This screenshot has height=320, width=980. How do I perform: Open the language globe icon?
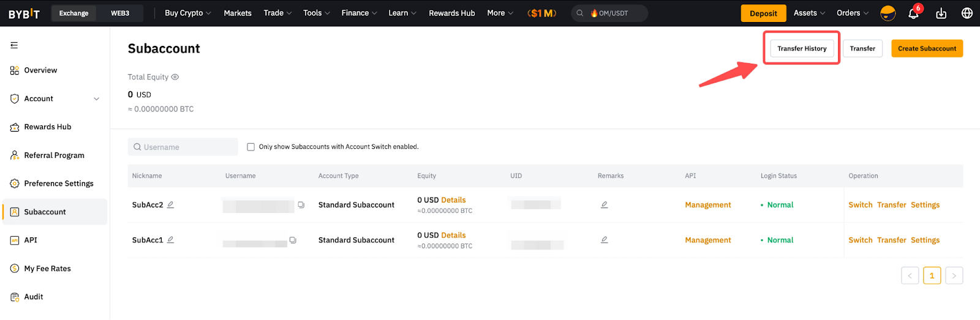coord(967,13)
